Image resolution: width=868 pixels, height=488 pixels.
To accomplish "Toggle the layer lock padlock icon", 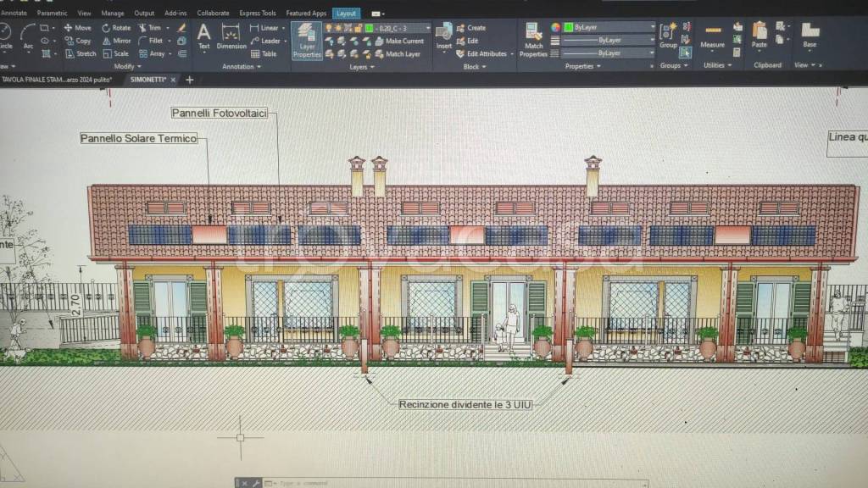I will click(x=359, y=28).
